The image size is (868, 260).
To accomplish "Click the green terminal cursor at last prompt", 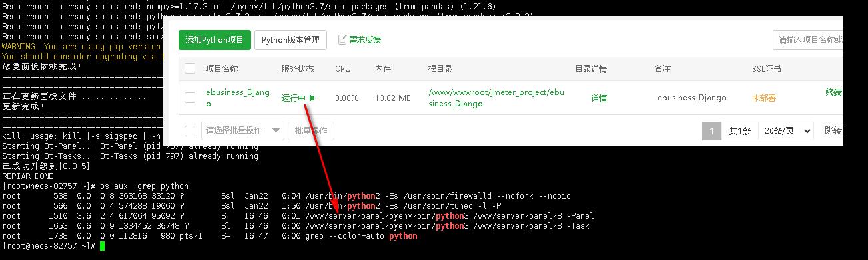I will tap(102, 246).
